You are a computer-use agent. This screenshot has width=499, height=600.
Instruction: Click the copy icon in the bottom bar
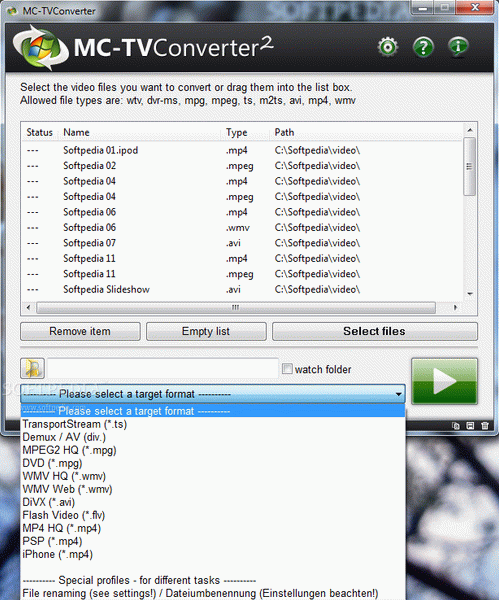(455, 426)
